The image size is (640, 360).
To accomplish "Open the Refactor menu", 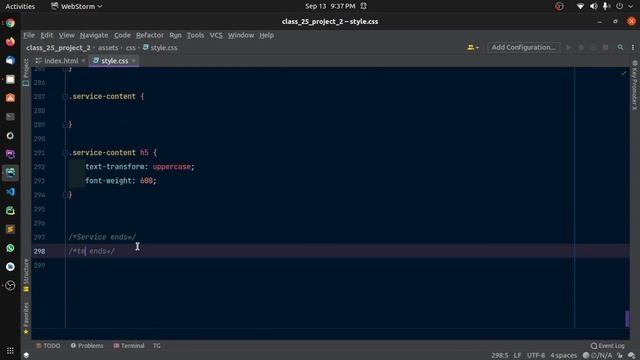I will pyautogui.click(x=150, y=35).
